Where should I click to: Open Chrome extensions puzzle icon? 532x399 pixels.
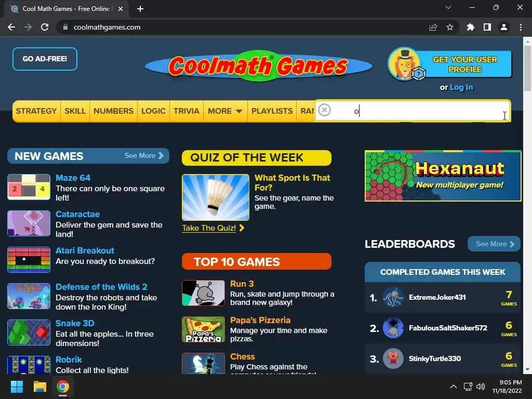click(471, 27)
